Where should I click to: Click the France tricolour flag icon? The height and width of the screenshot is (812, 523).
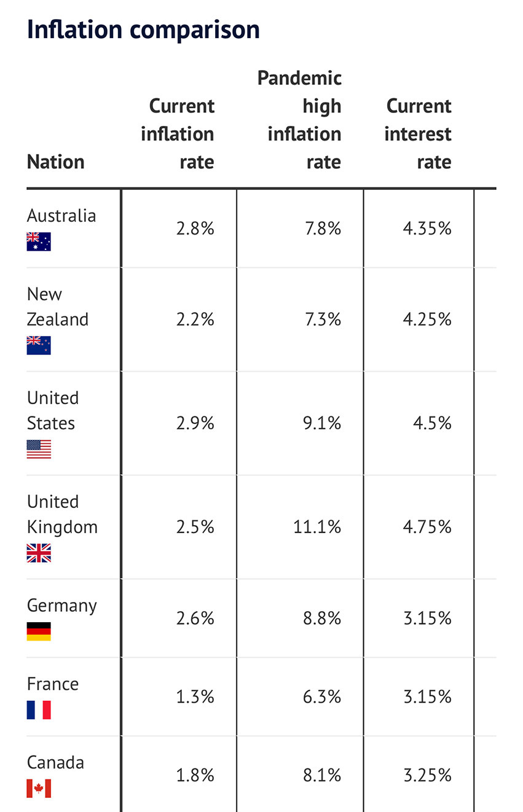(x=39, y=709)
